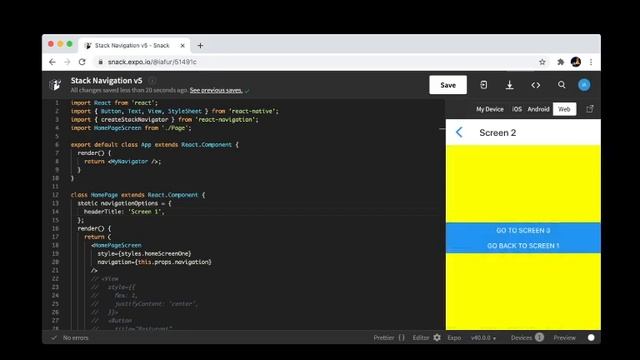The width and height of the screenshot is (640, 360).
Task: Click the Expo Snack logo
Action: pos(55,84)
